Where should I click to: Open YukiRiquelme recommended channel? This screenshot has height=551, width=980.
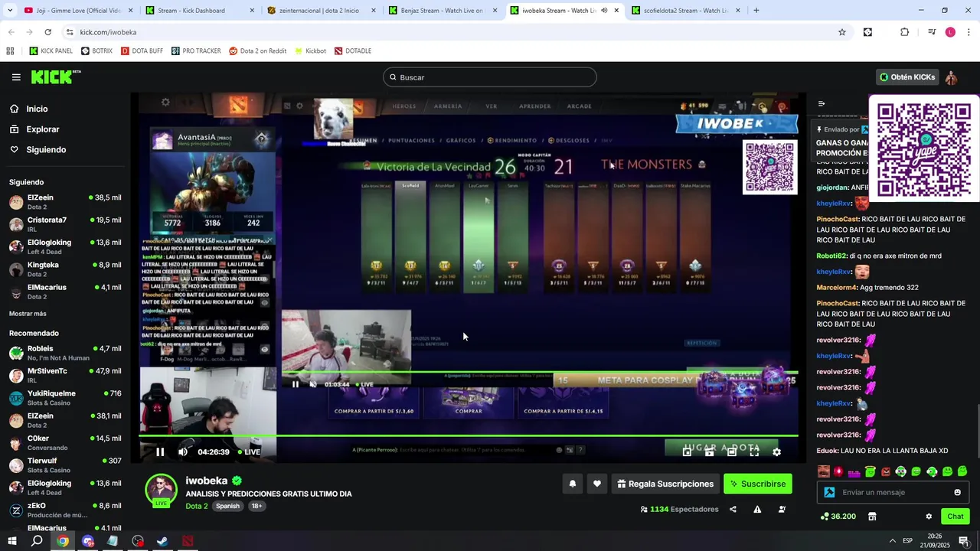click(x=65, y=398)
